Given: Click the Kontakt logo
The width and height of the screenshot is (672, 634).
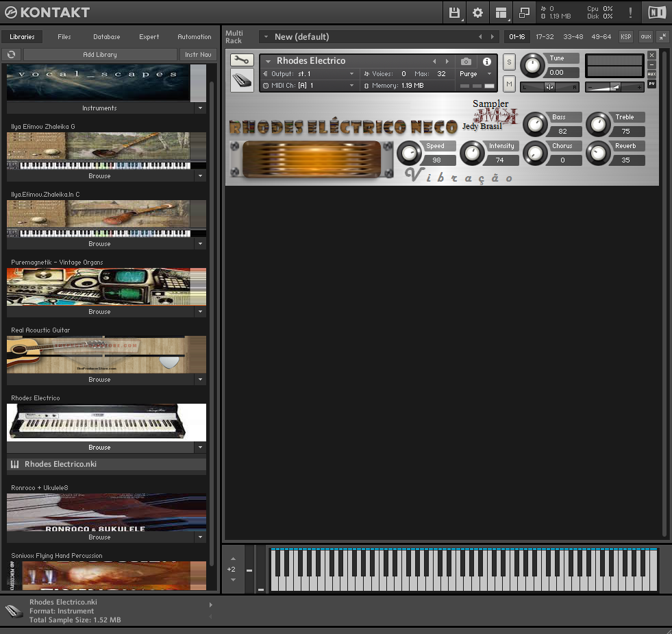Looking at the screenshot, I should 47,12.
